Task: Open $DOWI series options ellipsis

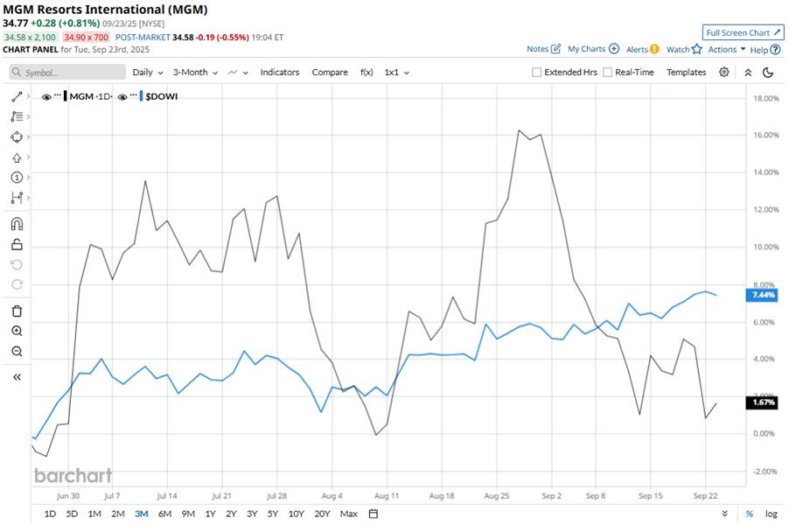Action: pos(133,95)
